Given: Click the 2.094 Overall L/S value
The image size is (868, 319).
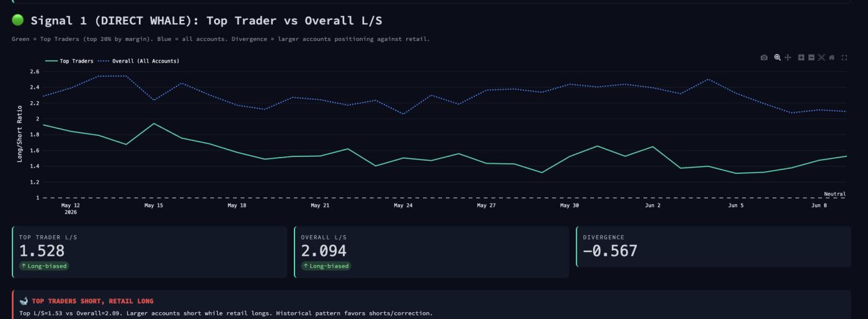Looking at the screenshot, I should click(324, 251).
